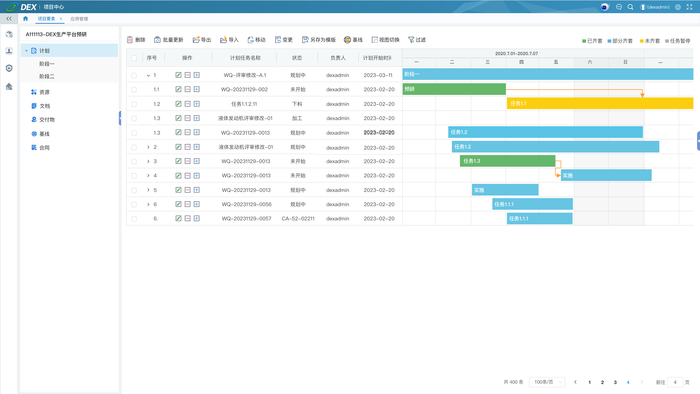Open the 交付物 deliverables menu item
The image size is (700, 394).
[43, 120]
